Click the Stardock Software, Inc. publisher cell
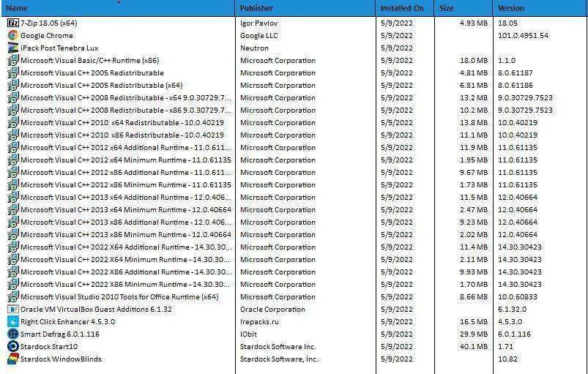The image size is (588, 374). 279,359
